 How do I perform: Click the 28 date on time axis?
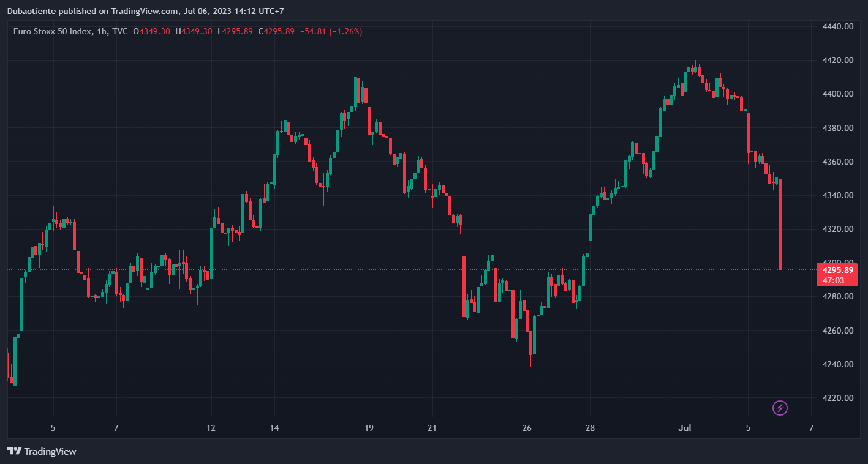click(x=590, y=428)
